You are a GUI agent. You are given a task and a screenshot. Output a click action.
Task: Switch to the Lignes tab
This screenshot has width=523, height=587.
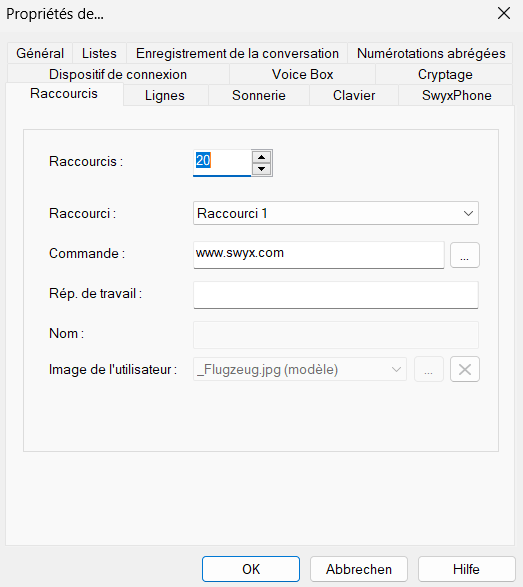coord(165,95)
